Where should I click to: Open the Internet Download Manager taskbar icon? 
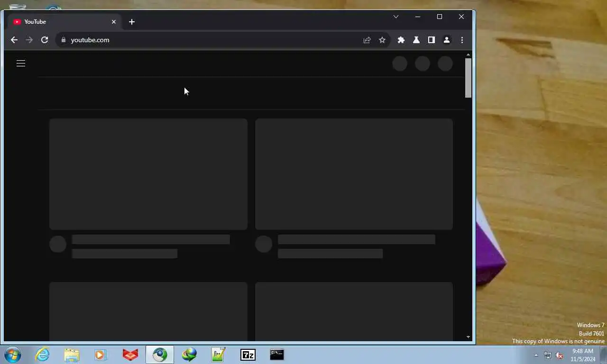pyautogui.click(x=189, y=355)
